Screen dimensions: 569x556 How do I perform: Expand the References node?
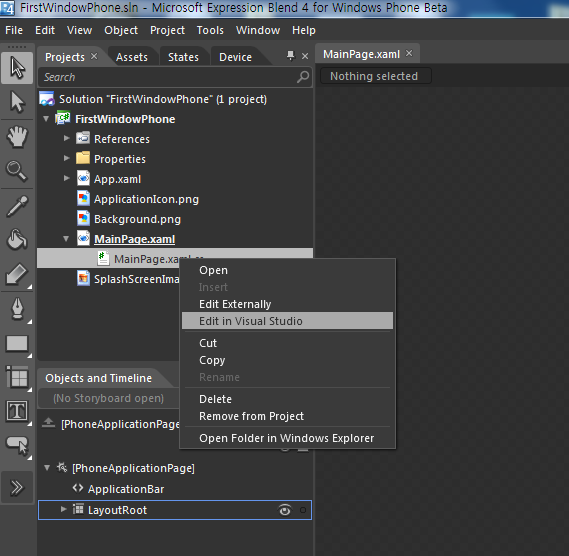pos(66,138)
